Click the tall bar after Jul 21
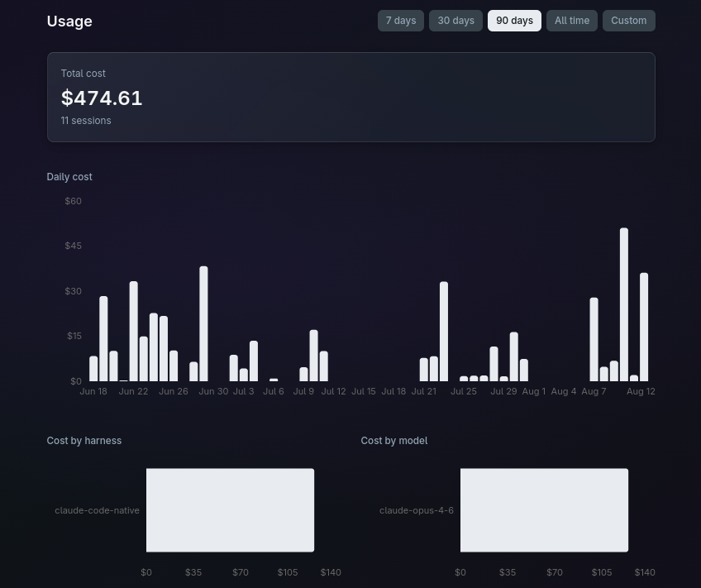701x588 pixels. click(x=443, y=332)
